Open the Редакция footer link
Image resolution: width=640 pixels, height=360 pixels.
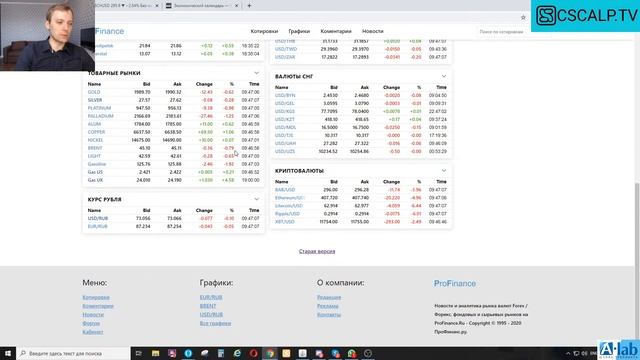[x=329, y=298]
